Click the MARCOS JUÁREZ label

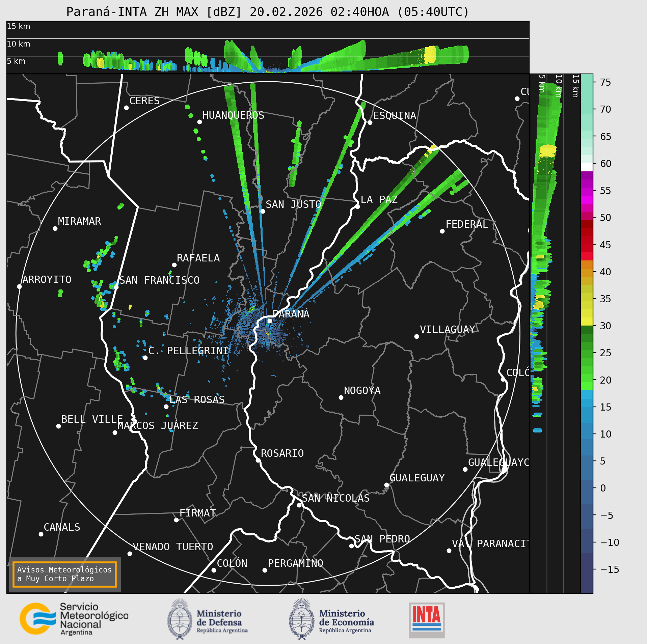pos(158,425)
